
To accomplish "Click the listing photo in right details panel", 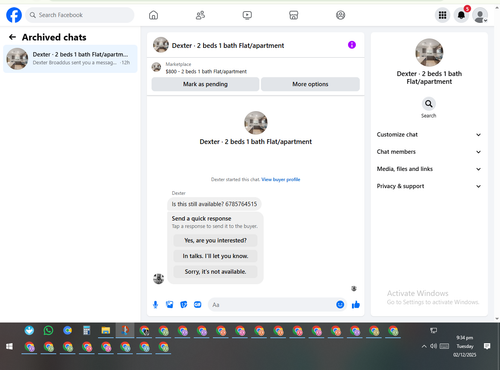I will (x=429, y=53).
